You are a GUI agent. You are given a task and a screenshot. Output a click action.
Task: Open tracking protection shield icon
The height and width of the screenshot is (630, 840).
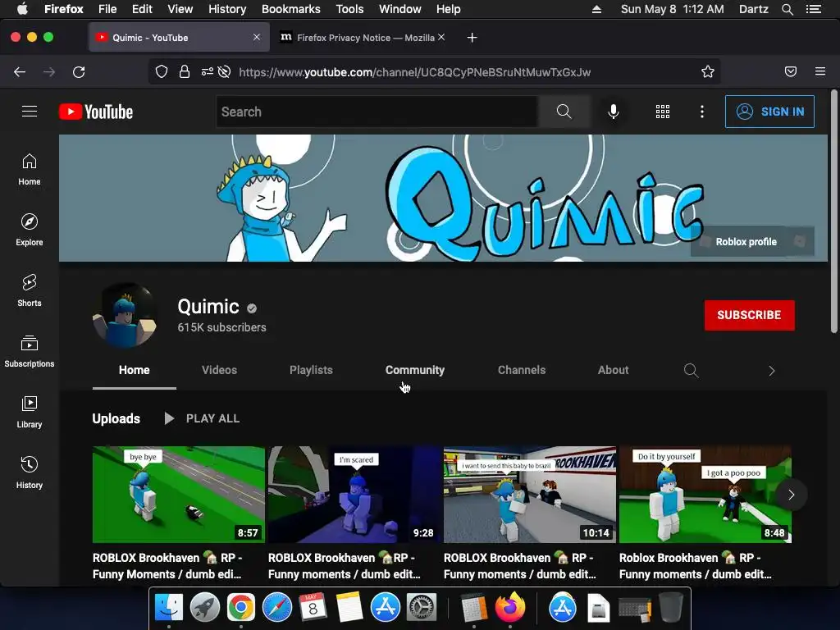(162, 72)
